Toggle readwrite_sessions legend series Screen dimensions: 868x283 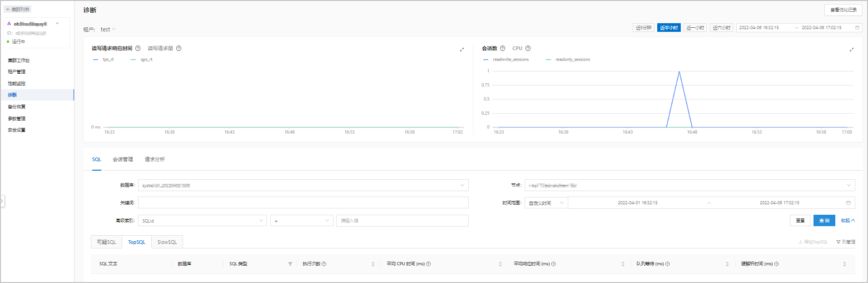pos(506,60)
